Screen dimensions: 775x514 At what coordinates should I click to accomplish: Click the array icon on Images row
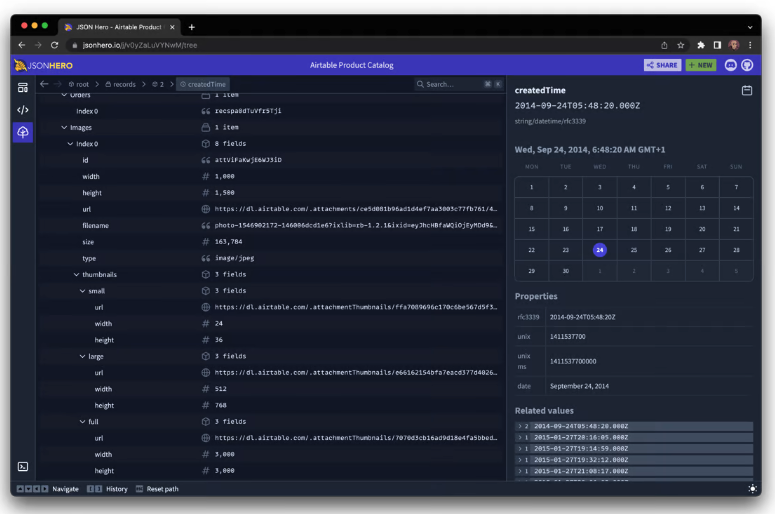206,128
